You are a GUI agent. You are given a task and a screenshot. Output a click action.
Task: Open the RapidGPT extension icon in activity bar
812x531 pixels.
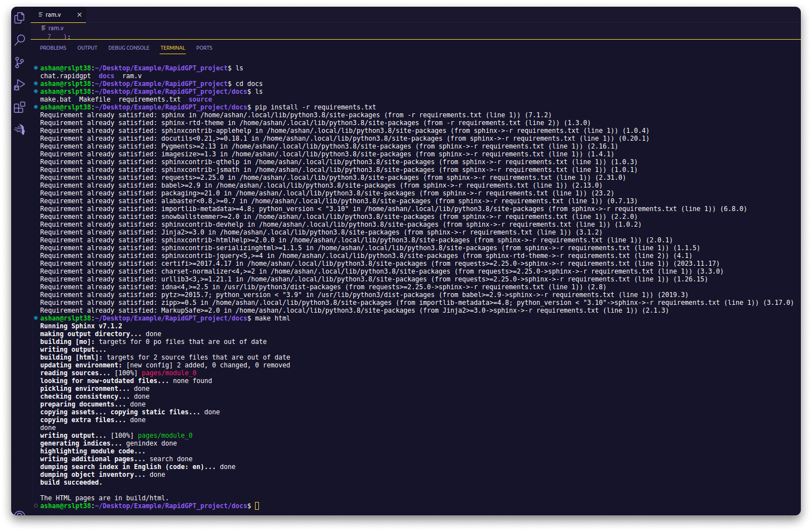point(20,130)
